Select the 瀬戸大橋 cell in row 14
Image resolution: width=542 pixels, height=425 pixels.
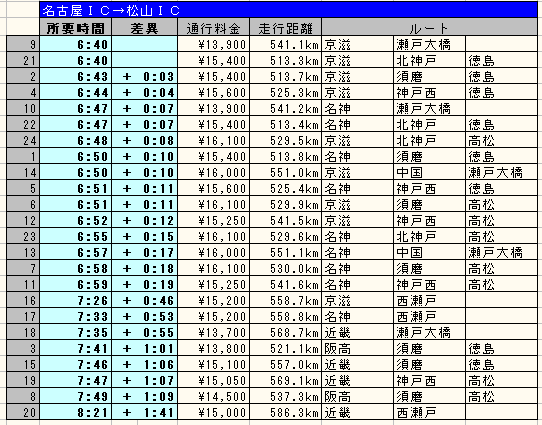point(501,172)
